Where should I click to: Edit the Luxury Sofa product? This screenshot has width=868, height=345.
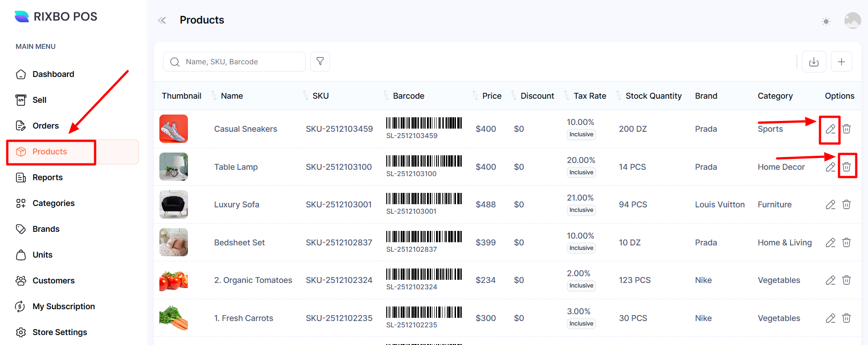point(830,205)
